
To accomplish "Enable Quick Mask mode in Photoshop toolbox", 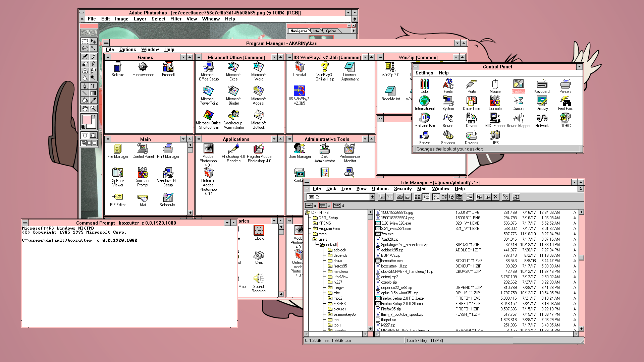I will coord(93,135).
